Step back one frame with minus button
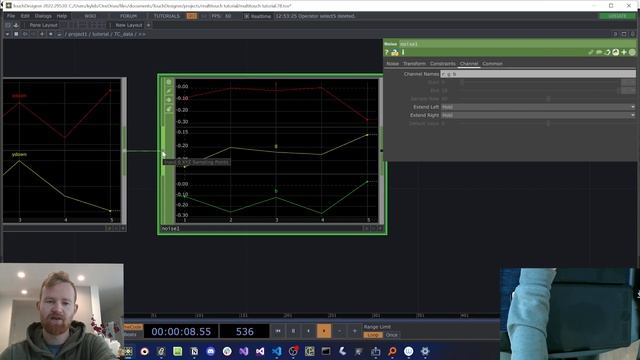Viewport: 640px width, 360px height. point(339,331)
